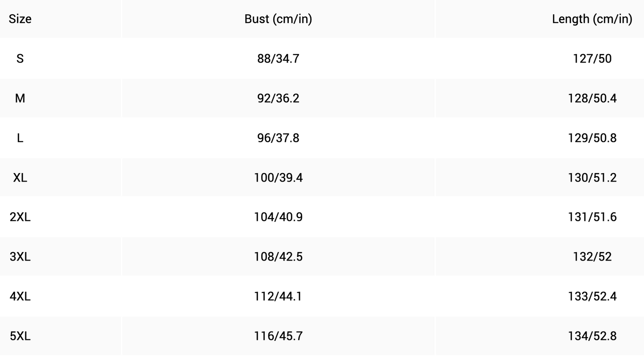Click the 100/39.4 bust measurement
644x356 pixels.
278,178
